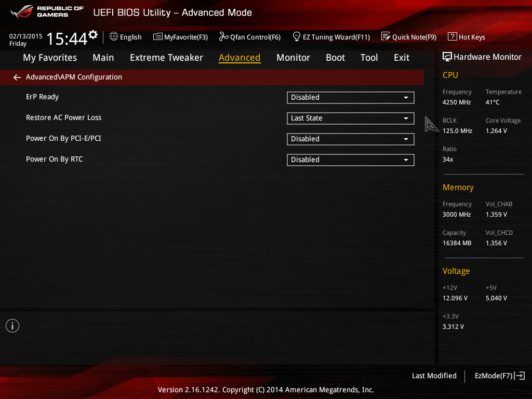532x399 pixels.
Task: Open Quick Note(F9)
Action: click(x=414, y=37)
